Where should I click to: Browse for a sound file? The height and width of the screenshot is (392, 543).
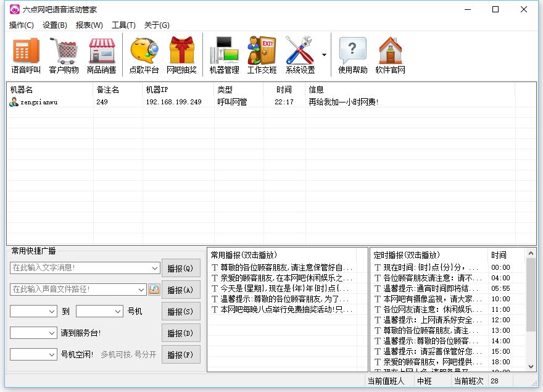155,290
